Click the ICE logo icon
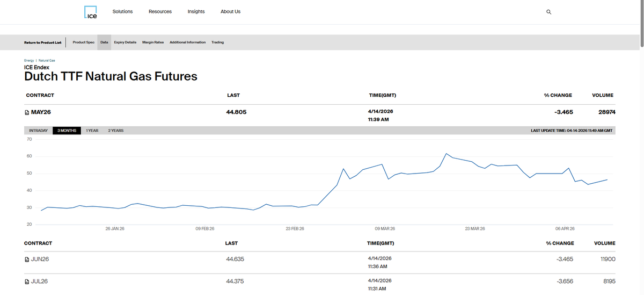The width and height of the screenshot is (644, 295). click(91, 13)
